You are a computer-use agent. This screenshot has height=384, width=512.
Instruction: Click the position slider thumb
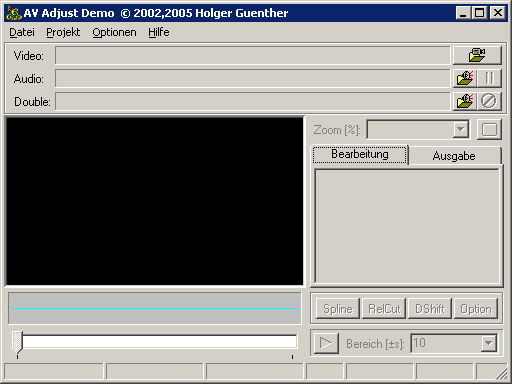tap(17, 342)
